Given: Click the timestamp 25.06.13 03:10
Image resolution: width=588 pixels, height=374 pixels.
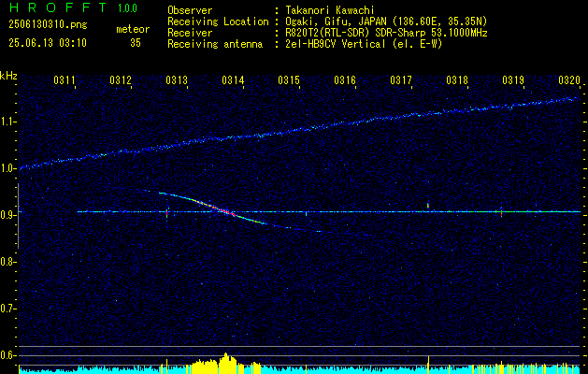Looking at the screenshot, I should click(48, 43).
